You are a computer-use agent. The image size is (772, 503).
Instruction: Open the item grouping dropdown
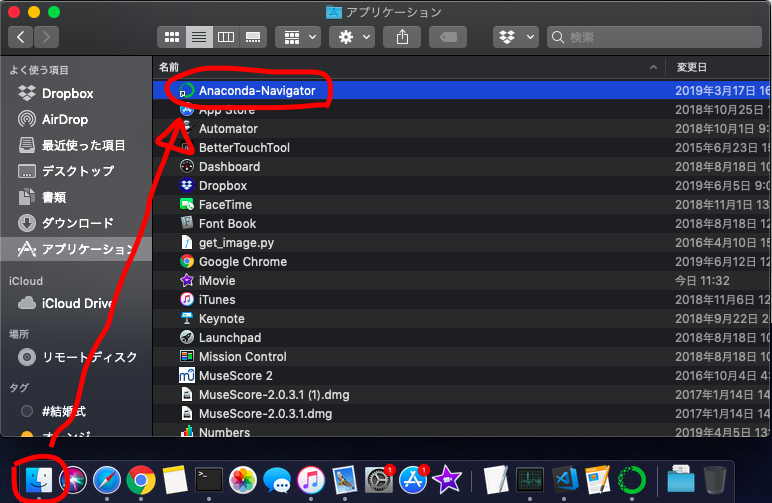[x=298, y=37]
